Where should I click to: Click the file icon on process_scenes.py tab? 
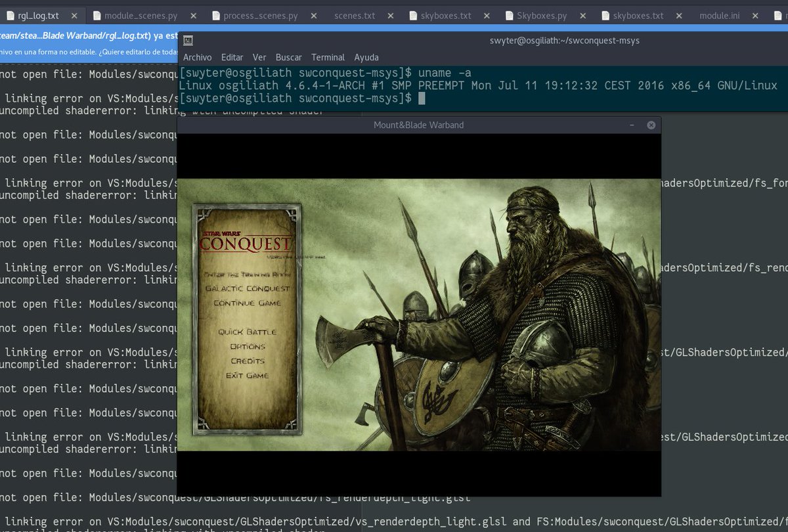[x=215, y=15]
